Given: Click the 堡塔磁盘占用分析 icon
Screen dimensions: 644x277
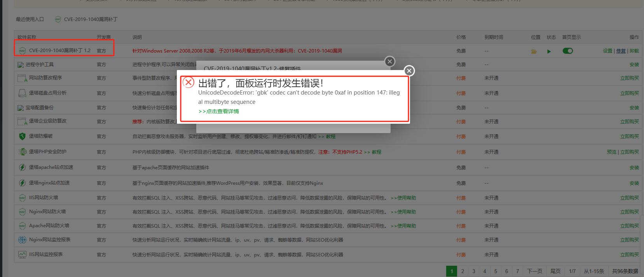Looking at the screenshot, I should pos(22,93).
